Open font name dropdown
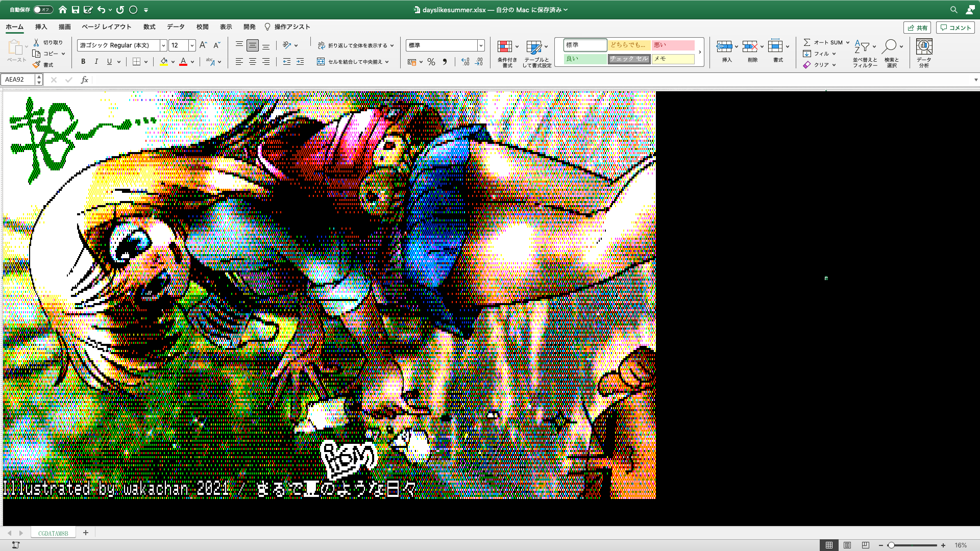Image resolution: width=980 pixels, height=551 pixels. pos(163,45)
